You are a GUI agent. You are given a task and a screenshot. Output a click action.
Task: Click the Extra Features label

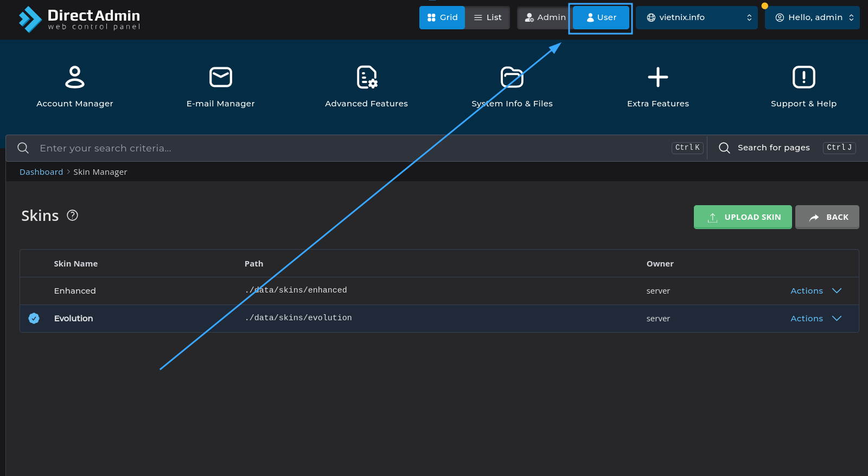tap(658, 104)
